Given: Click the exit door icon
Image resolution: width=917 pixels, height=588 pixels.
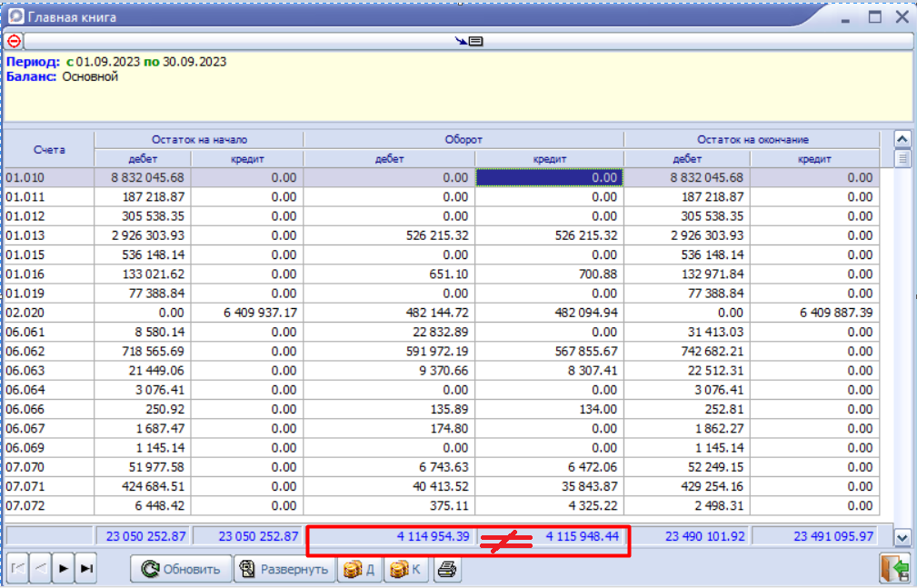Looking at the screenshot, I should [x=894, y=569].
